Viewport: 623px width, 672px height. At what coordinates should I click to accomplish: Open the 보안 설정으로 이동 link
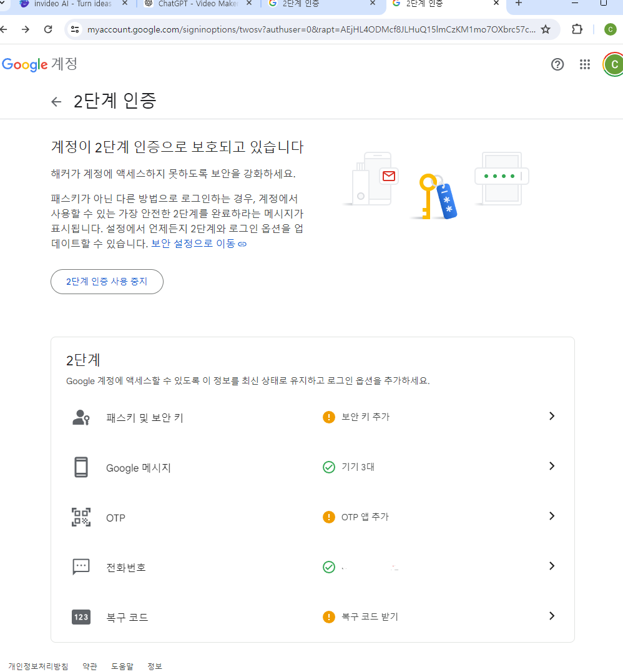(x=199, y=244)
